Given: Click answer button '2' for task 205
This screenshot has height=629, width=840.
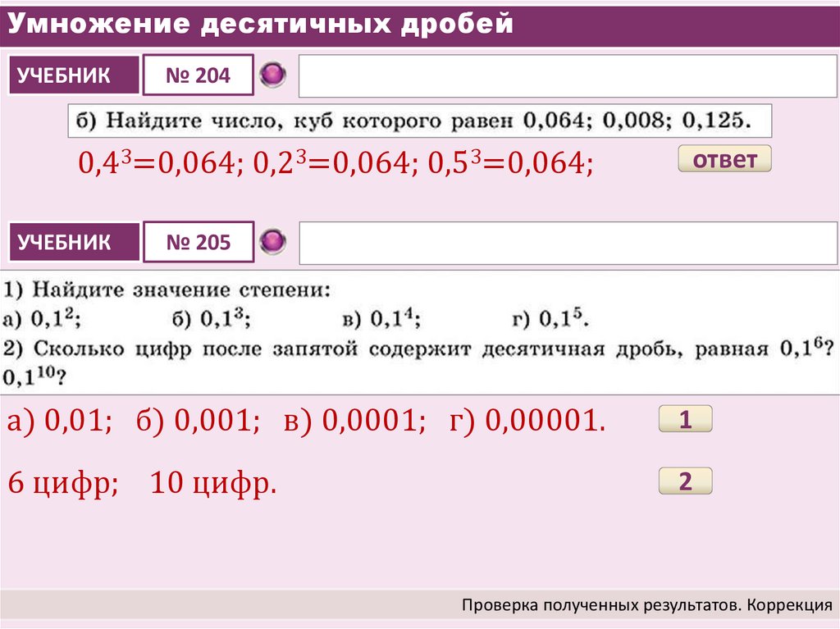Looking at the screenshot, I should (685, 481).
